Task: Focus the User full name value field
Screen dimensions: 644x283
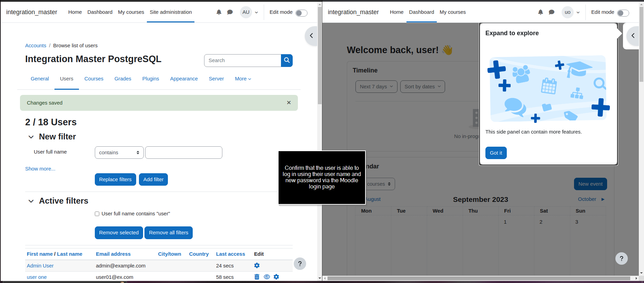Action: [184, 153]
